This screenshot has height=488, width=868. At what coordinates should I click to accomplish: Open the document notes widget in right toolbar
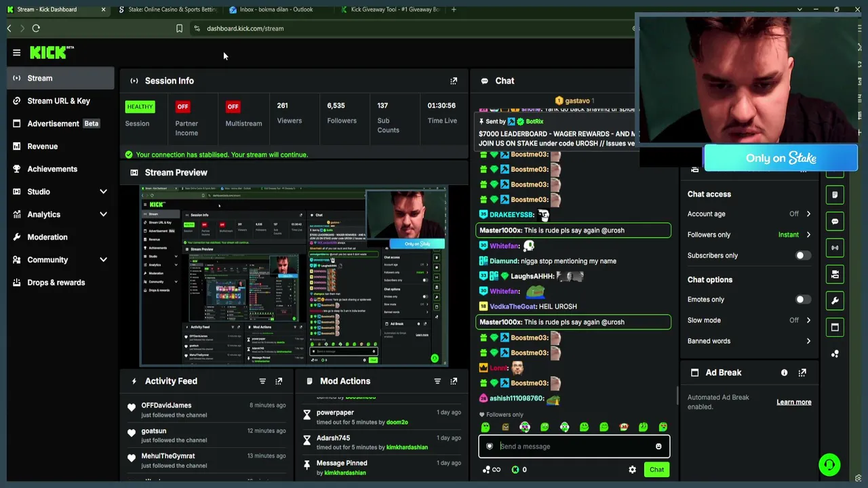coord(835,195)
